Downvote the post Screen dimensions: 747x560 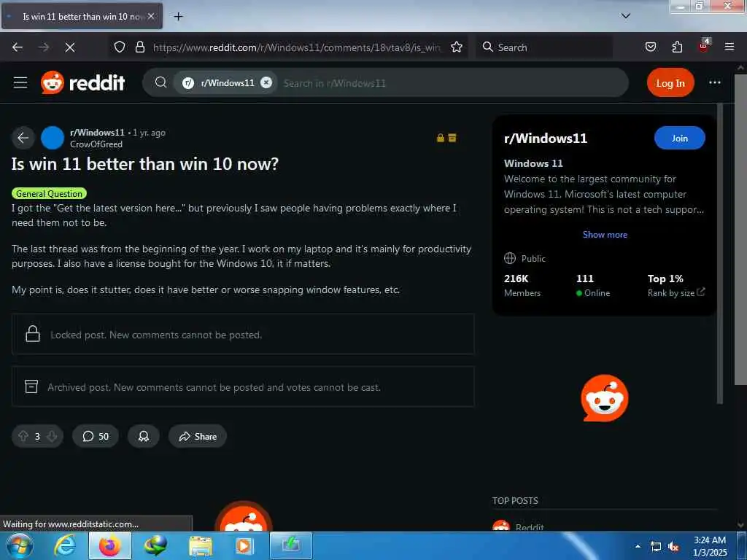[x=52, y=436]
